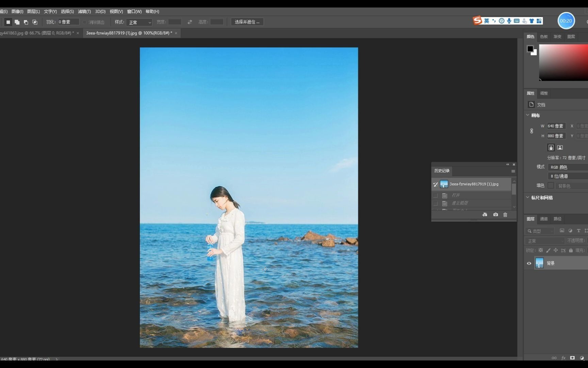Screen dimensions: 588x368
Task: Set canvas to landscape orientation
Action: tap(560, 148)
